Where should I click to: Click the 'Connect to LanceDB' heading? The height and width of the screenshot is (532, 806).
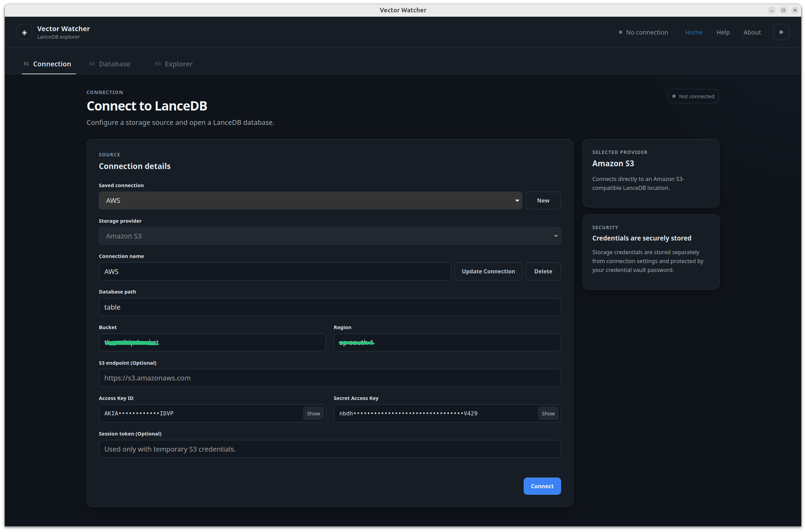click(x=147, y=106)
